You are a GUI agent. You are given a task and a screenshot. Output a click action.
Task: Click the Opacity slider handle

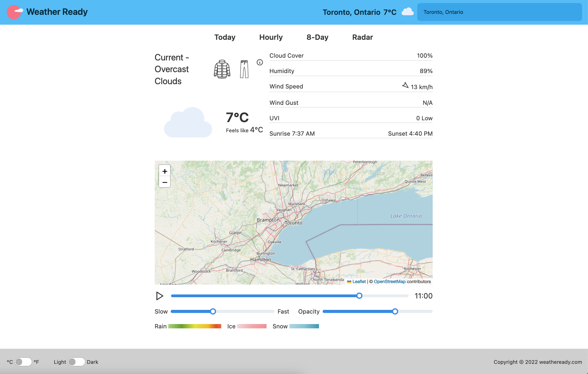pyautogui.click(x=395, y=311)
